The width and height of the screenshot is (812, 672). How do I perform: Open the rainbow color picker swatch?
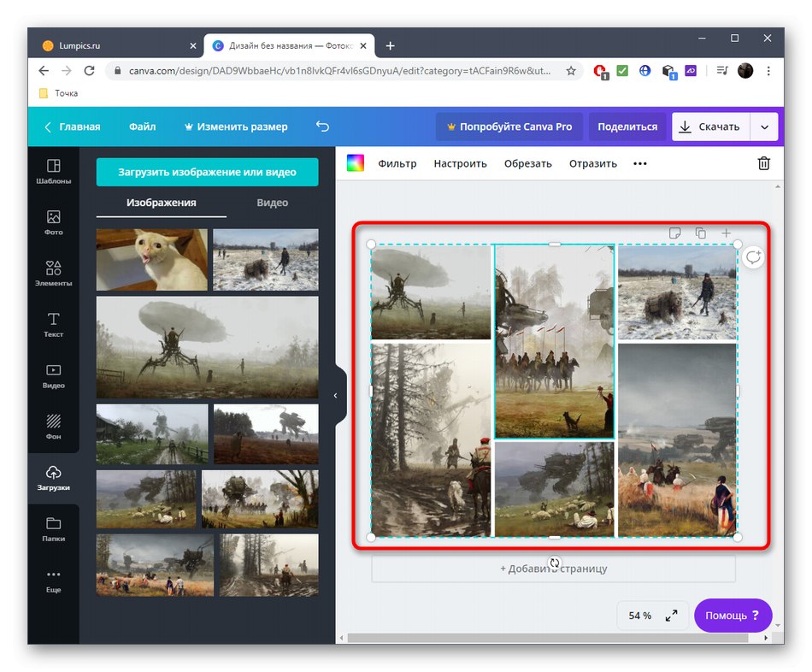click(x=356, y=163)
